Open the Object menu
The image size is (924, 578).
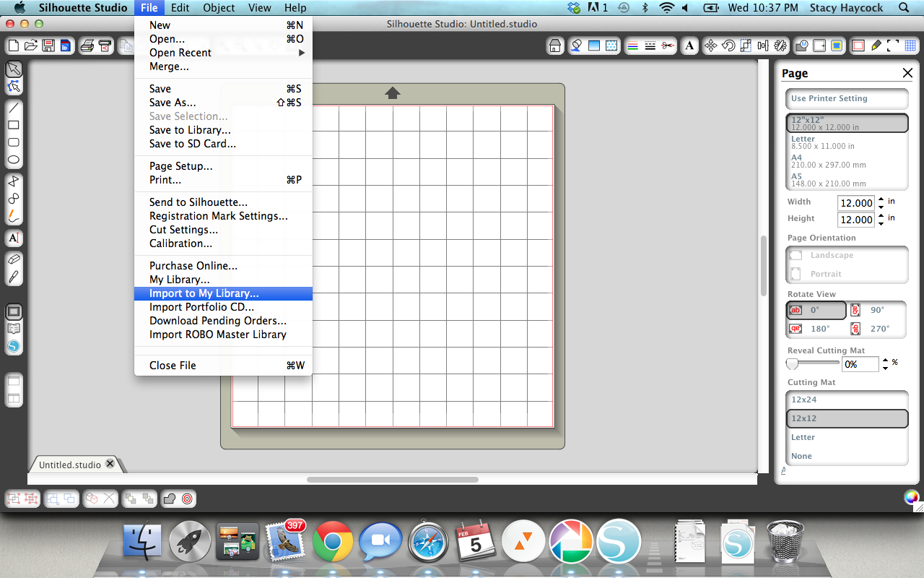click(218, 8)
